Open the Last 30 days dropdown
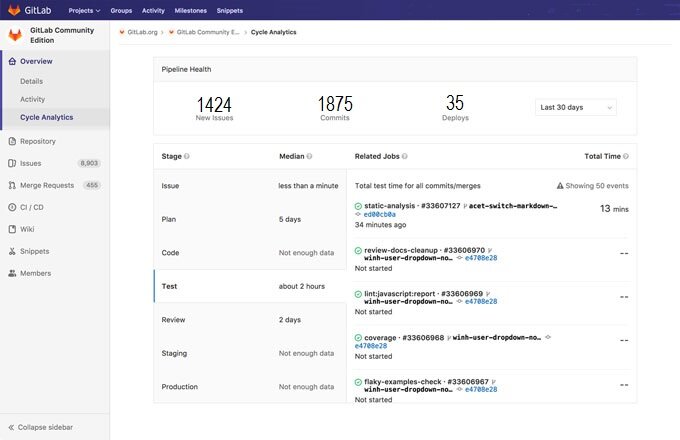Image resolution: width=680 pixels, height=440 pixels. pos(575,107)
